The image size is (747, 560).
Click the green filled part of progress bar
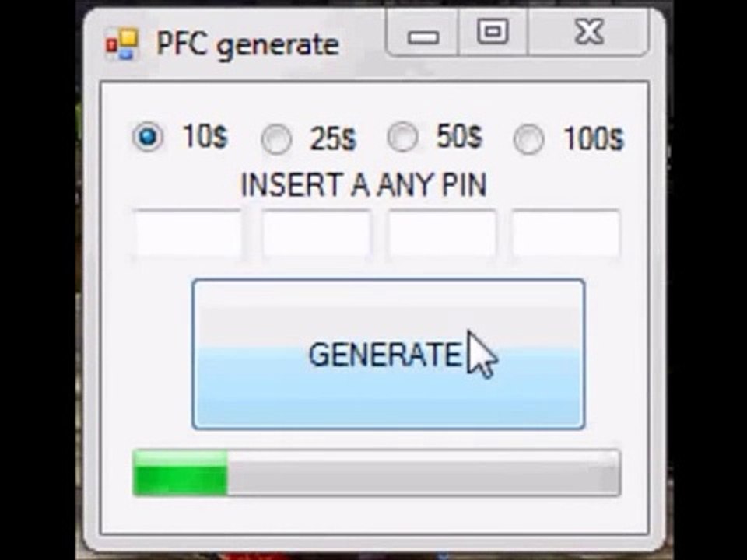tap(180, 473)
